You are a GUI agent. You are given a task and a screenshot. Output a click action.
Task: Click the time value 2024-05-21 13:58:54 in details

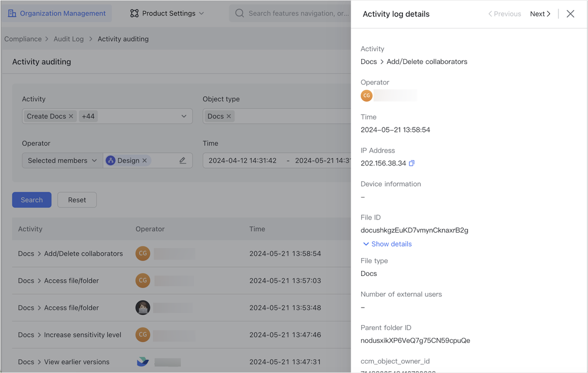click(x=395, y=130)
